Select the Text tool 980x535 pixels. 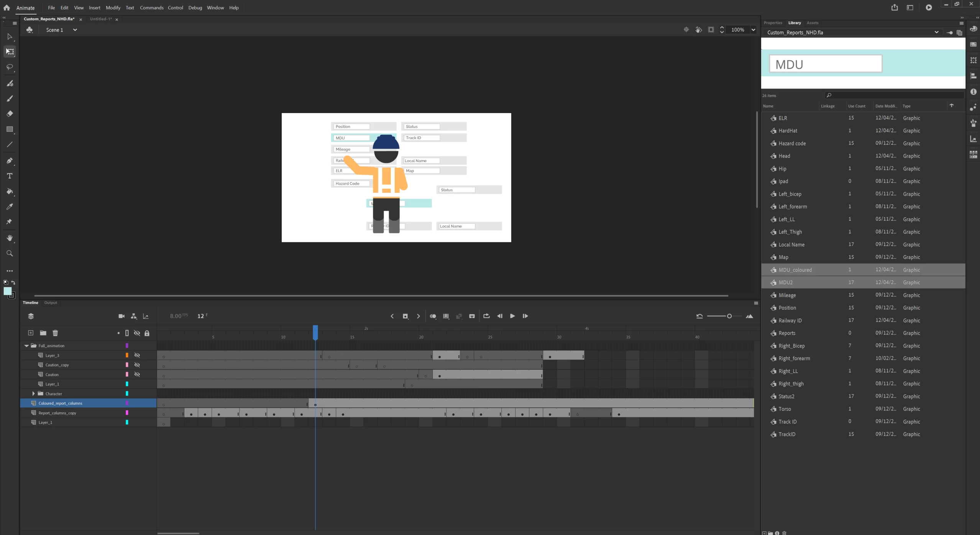tap(10, 176)
